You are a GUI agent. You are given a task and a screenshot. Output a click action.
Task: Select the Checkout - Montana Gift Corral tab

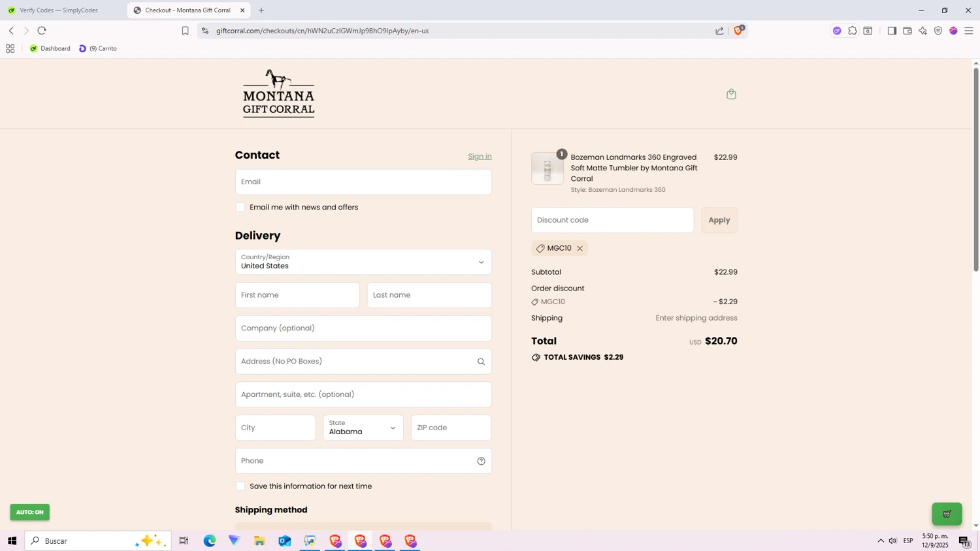pos(188,10)
